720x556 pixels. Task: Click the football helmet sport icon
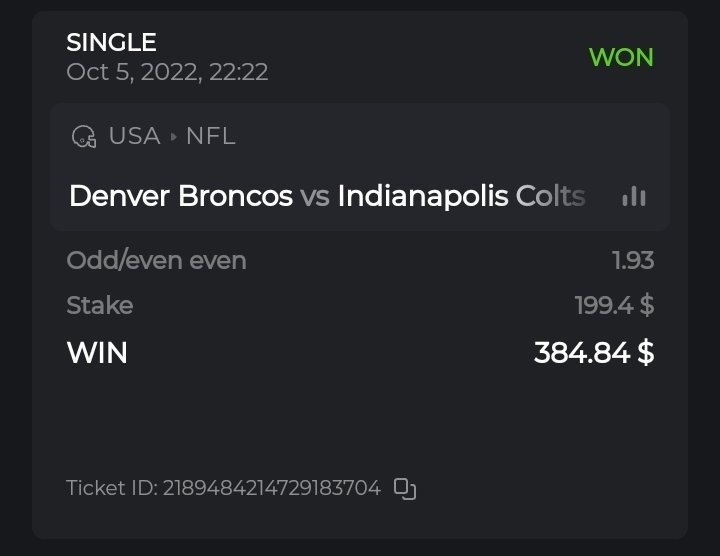[x=83, y=137]
